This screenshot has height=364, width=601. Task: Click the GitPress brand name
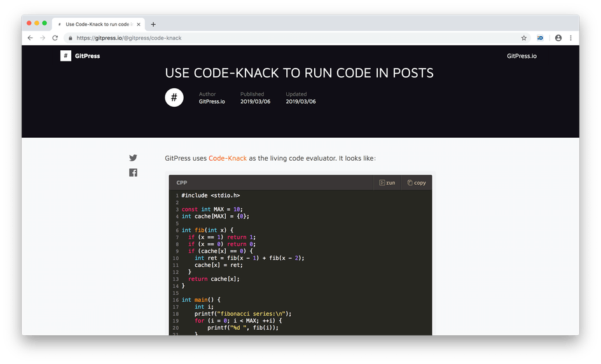click(87, 56)
